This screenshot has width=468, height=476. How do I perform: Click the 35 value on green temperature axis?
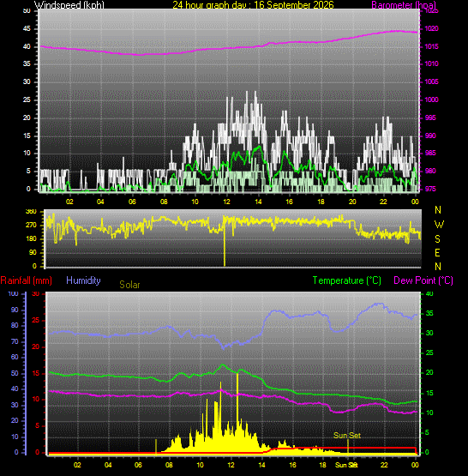coord(429,313)
